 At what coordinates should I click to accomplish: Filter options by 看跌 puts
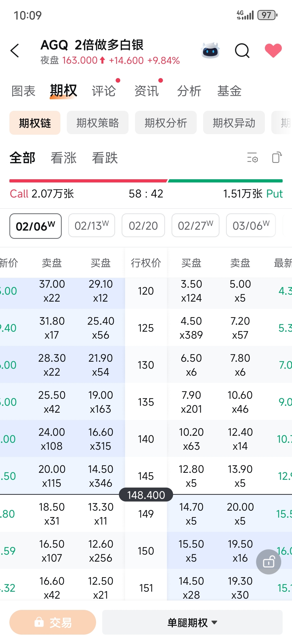click(105, 158)
